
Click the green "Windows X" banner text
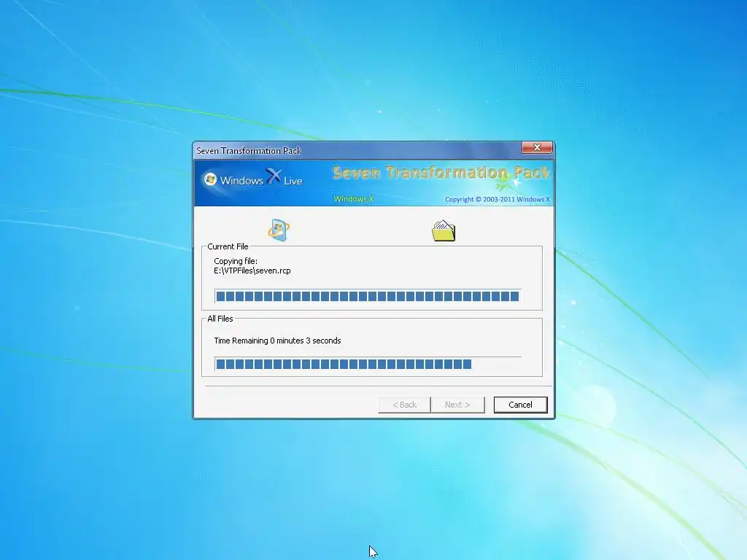(354, 199)
